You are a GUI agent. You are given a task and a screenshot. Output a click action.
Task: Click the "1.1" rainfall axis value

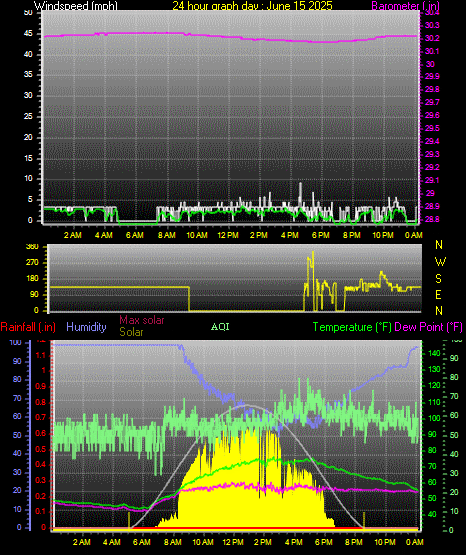pyautogui.click(x=41, y=355)
